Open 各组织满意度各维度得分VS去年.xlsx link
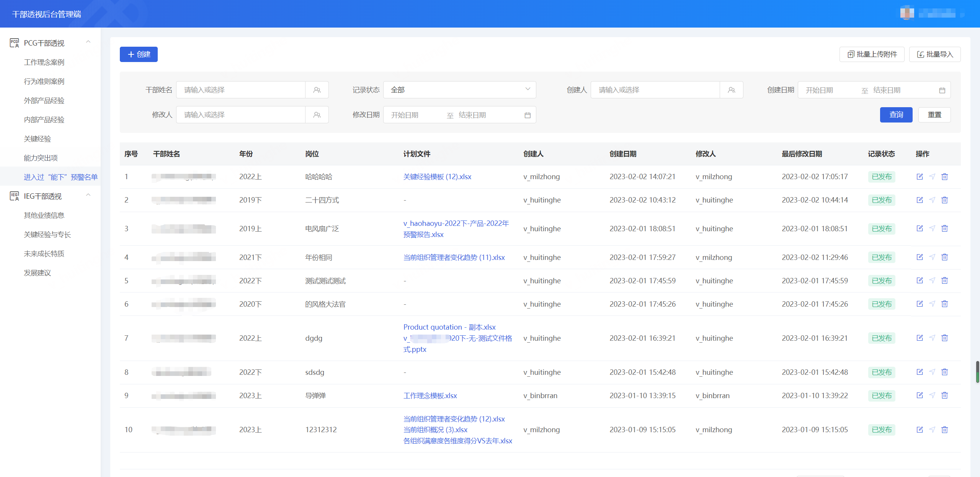This screenshot has width=980, height=477. pyautogui.click(x=458, y=441)
